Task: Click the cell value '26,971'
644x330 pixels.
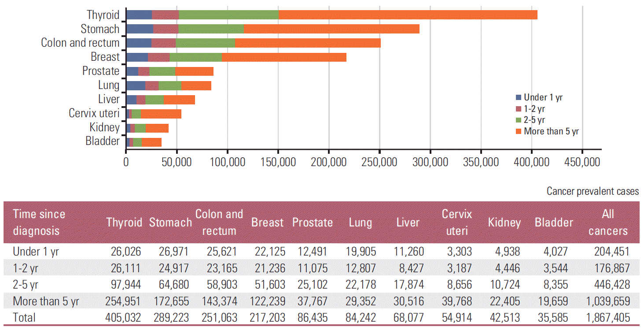Action: click(x=173, y=252)
